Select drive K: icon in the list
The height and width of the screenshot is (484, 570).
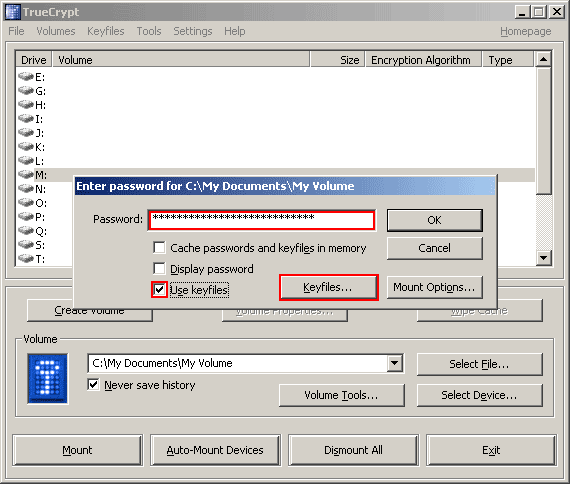(x=26, y=147)
